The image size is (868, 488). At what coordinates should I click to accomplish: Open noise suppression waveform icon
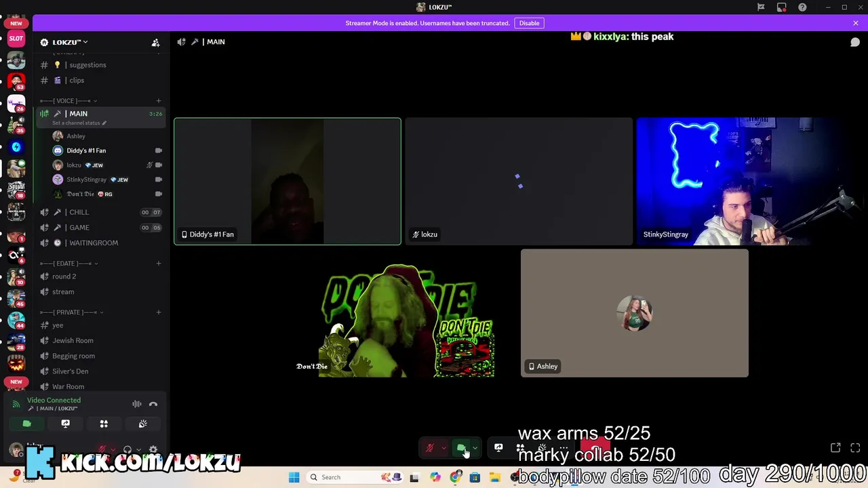(x=137, y=404)
